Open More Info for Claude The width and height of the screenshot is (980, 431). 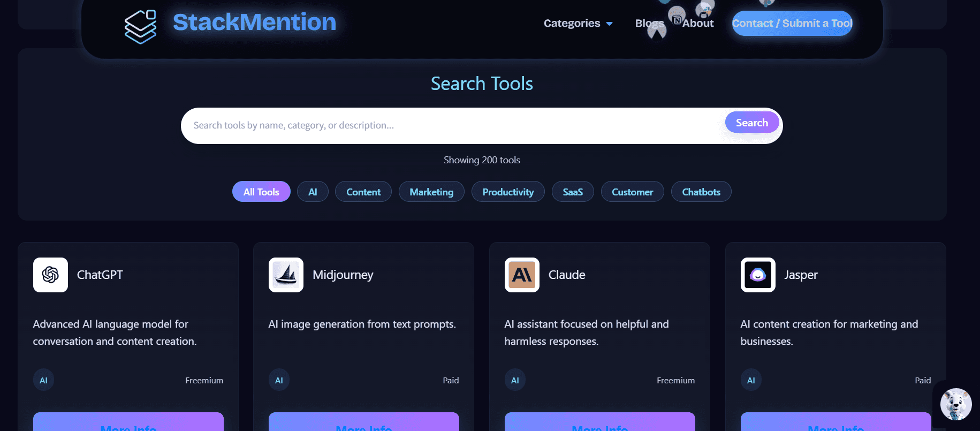pos(600,422)
